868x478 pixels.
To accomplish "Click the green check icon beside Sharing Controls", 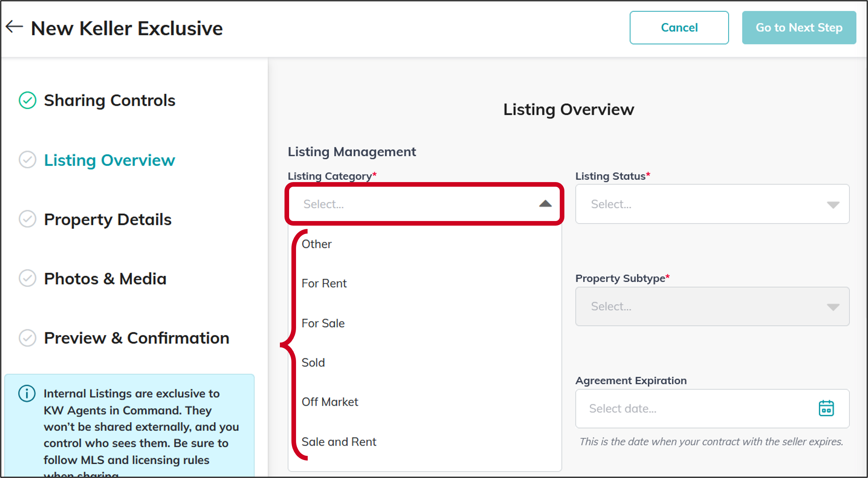I will (27, 100).
